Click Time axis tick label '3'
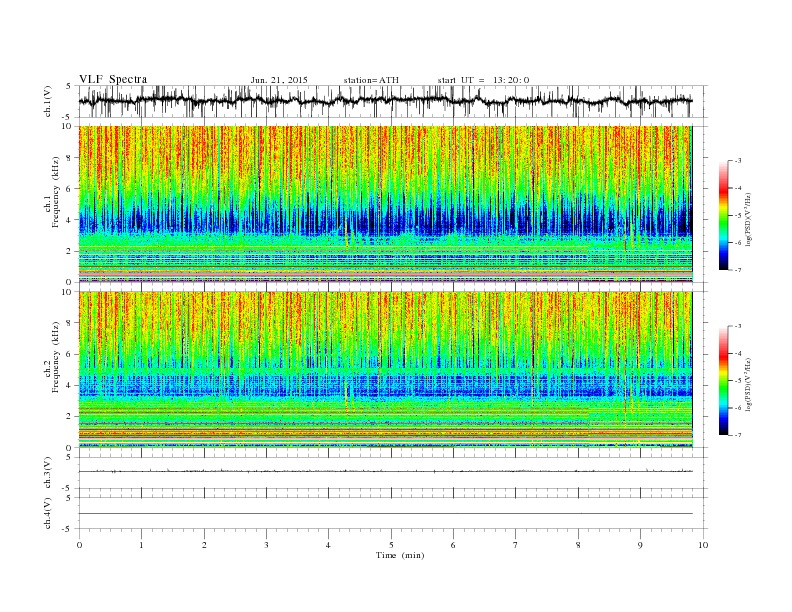Screen dimensions: 792x612 (x=266, y=545)
